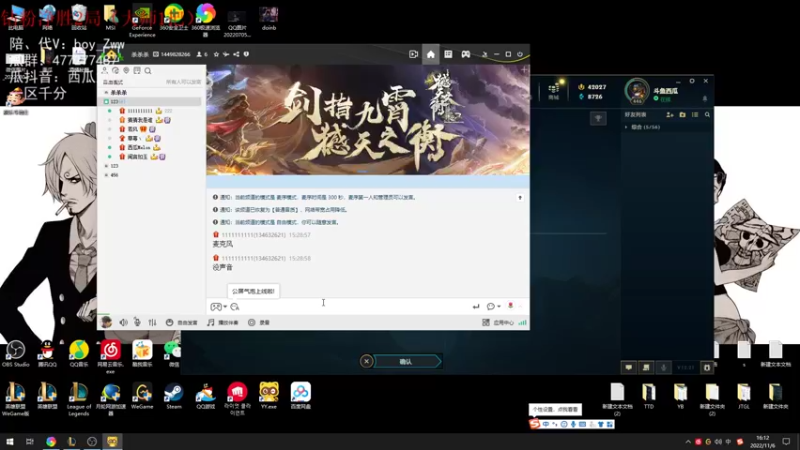The height and width of the screenshot is (450, 800).
Task: Click the video camera icon in YY header
Action: coord(413,54)
